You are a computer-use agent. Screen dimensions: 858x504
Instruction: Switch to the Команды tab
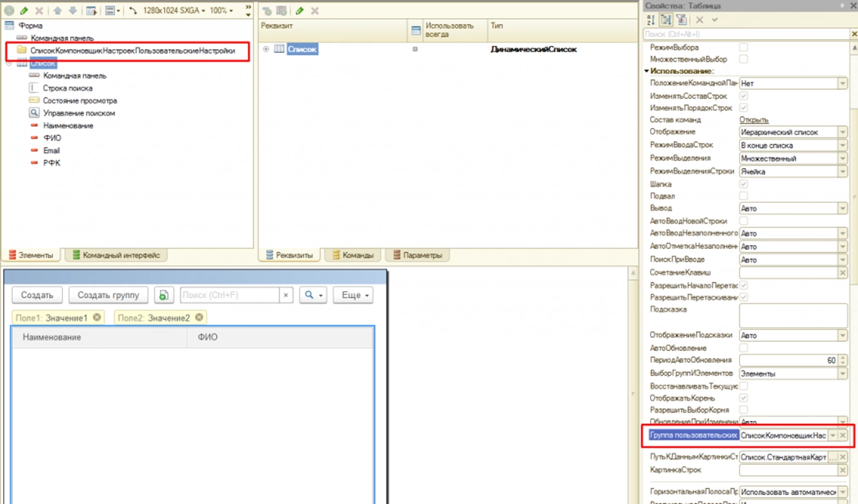(352, 255)
